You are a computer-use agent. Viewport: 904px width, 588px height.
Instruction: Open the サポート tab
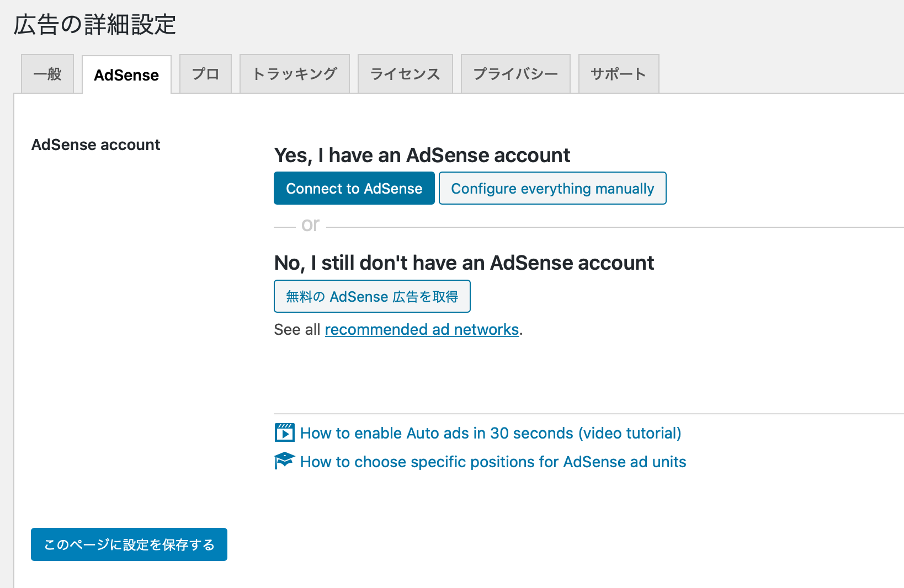coord(619,74)
